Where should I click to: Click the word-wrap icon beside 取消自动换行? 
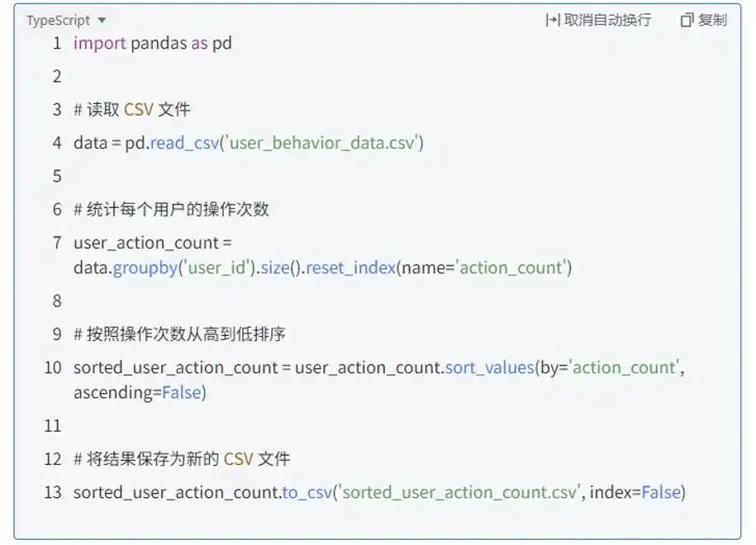[x=553, y=20]
